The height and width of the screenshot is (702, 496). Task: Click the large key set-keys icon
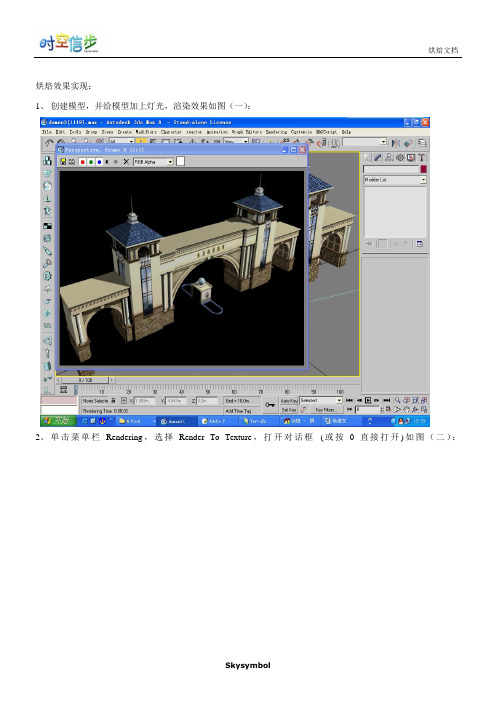pos(270,405)
